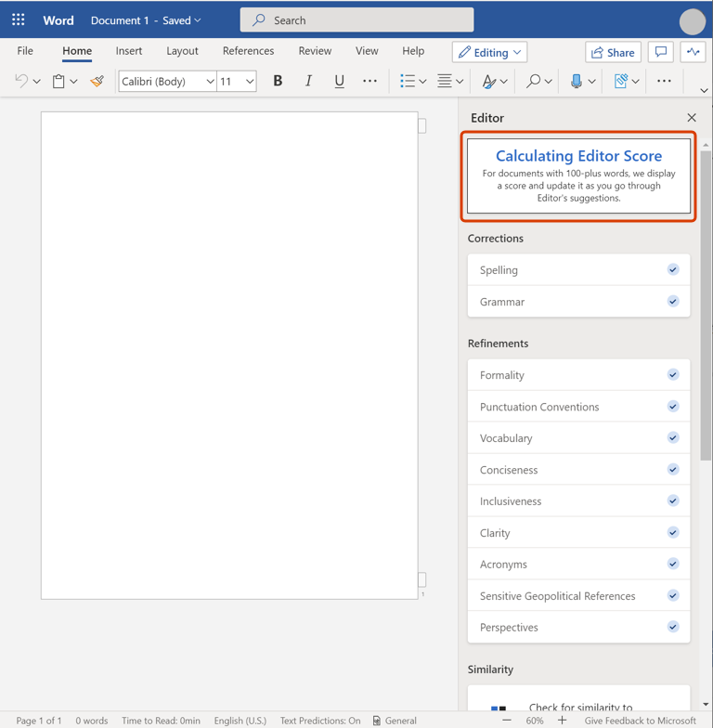The height and width of the screenshot is (728, 713).
Task: Click into the Search box
Action: point(357,19)
